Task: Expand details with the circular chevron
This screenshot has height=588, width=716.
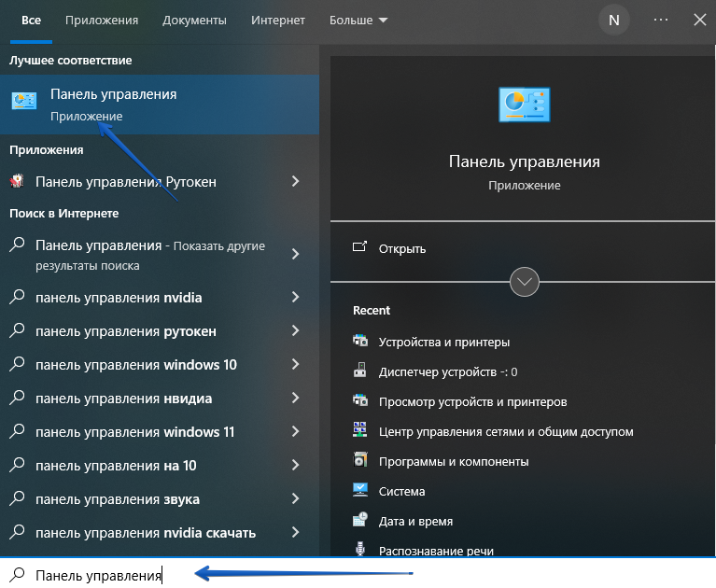Action: 525,281
